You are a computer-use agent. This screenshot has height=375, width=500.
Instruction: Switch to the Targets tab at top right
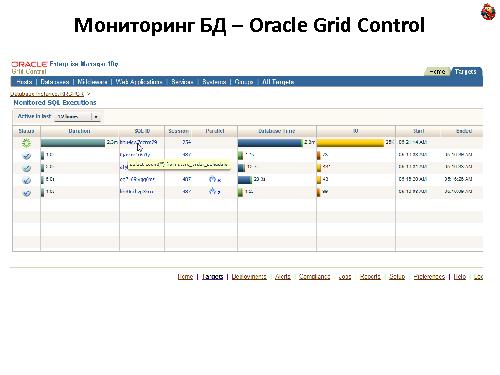[466, 71]
